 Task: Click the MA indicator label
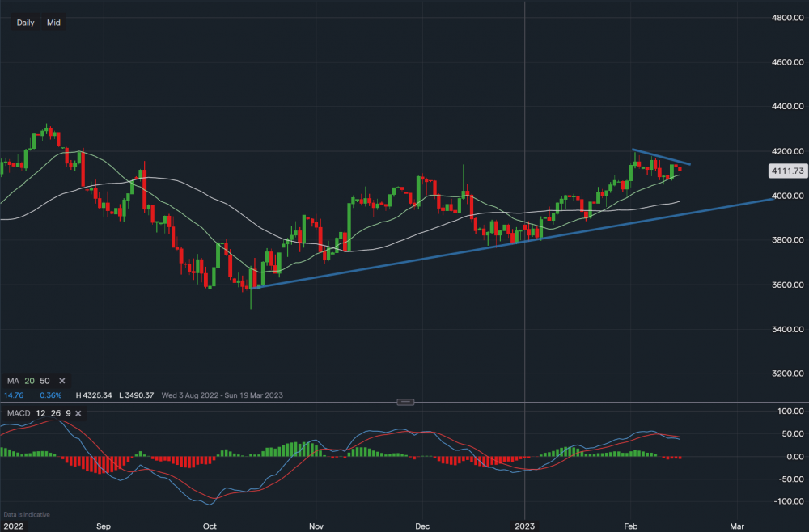click(13, 380)
